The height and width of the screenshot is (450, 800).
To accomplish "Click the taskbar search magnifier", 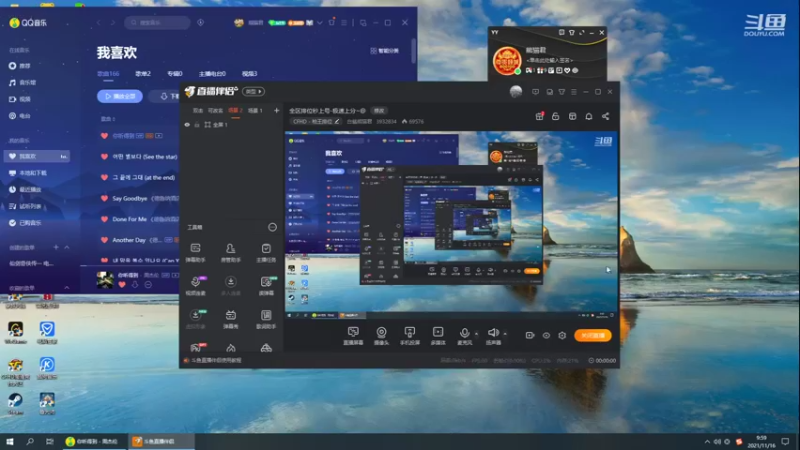I will pos(30,441).
